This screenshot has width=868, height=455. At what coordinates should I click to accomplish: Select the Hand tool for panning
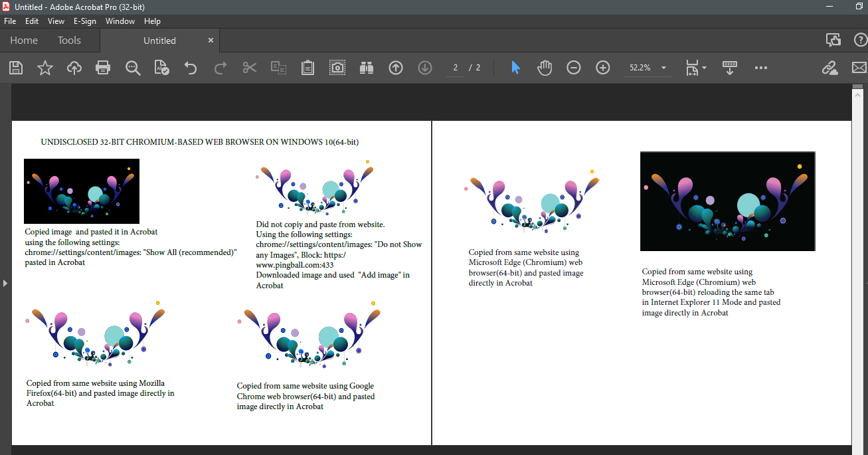(544, 67)
